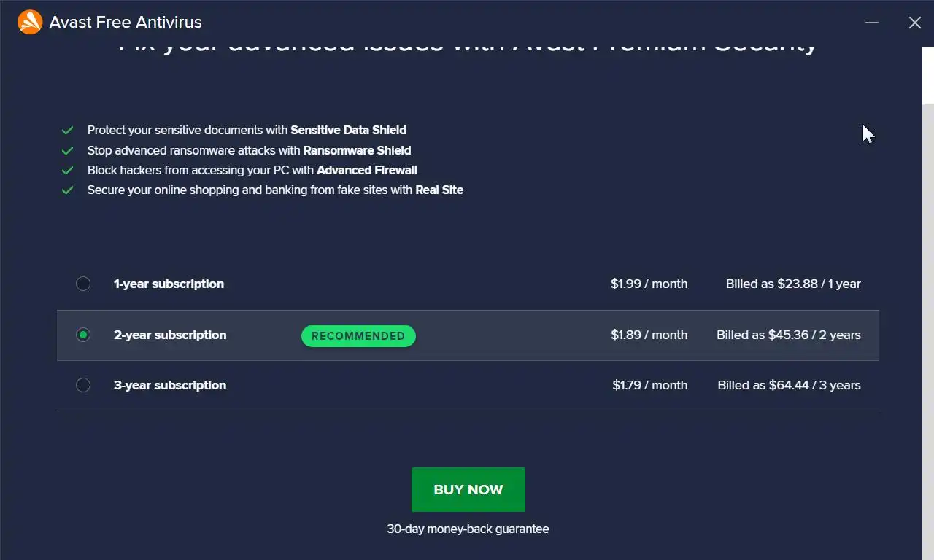Click the checkmark beside Advanced Firewall
934x560 pixels.
(68, 171)
